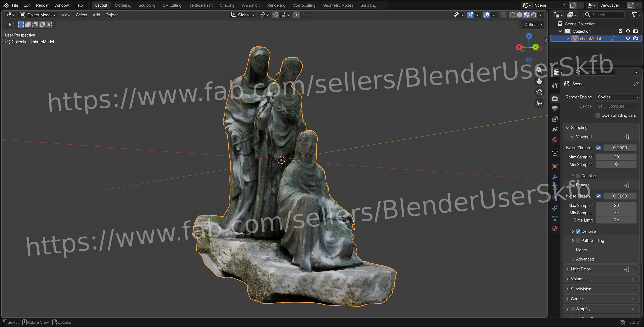Open the Modifiers wrench properties tab
This screenshot has width=644, height=327.
coord(555,177)
